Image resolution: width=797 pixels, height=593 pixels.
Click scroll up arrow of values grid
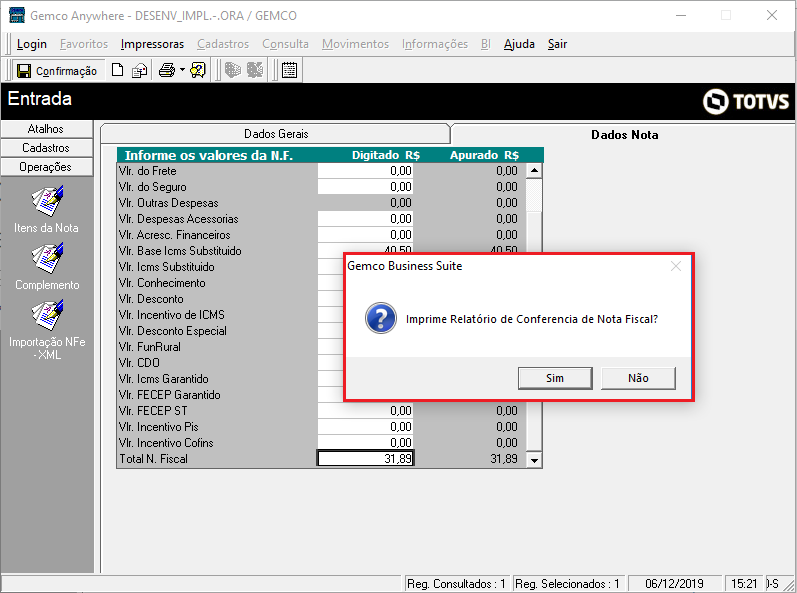[x=534, y=170]
